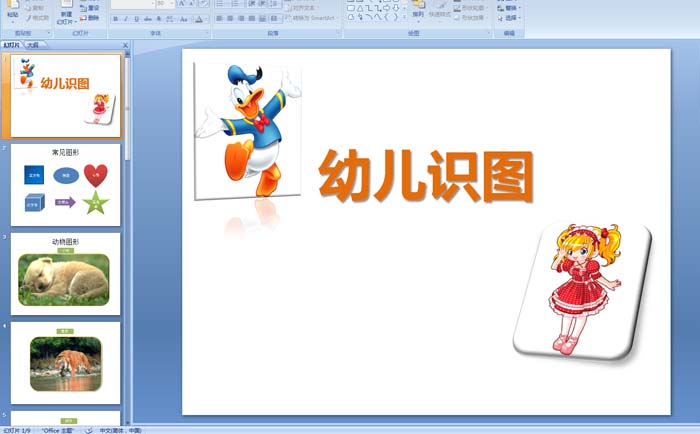Select slide 3 thumbnail with puppy
This screenshot has width=700, height=434.
(x=66, y=274)
